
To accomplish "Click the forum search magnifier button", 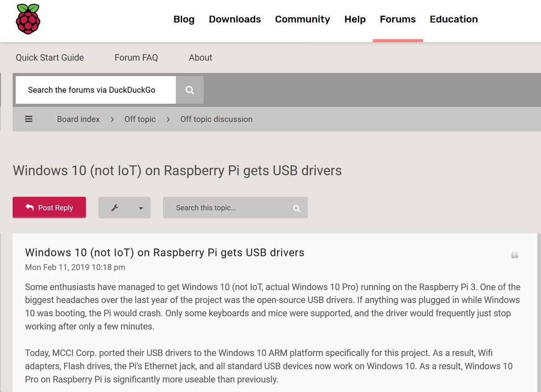I will [190, 90].
